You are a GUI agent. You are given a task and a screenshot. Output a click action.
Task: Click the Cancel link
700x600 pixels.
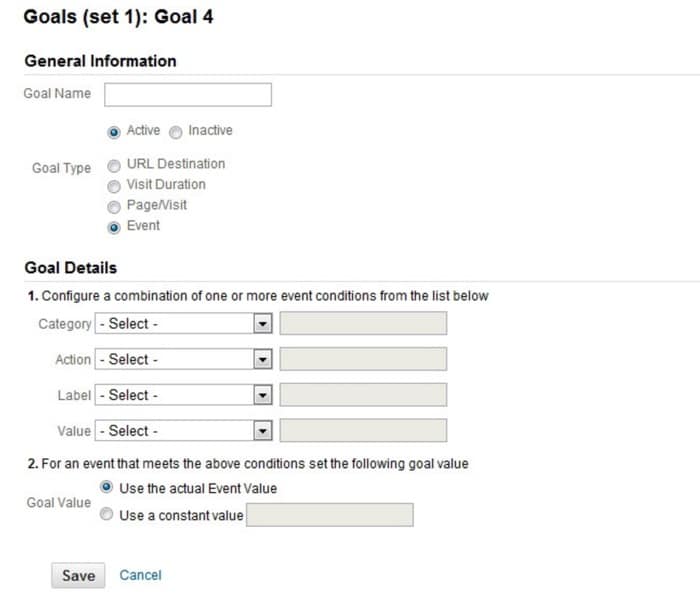(x=140, y=575)
